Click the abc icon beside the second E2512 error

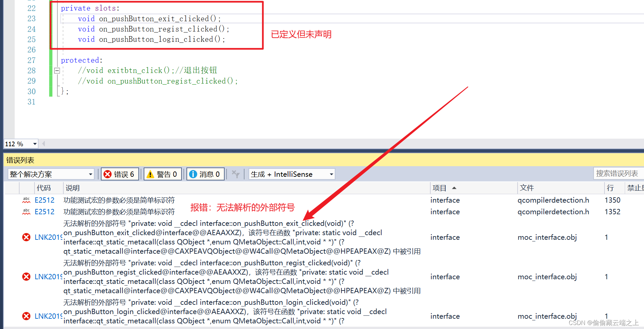[26, 211]
